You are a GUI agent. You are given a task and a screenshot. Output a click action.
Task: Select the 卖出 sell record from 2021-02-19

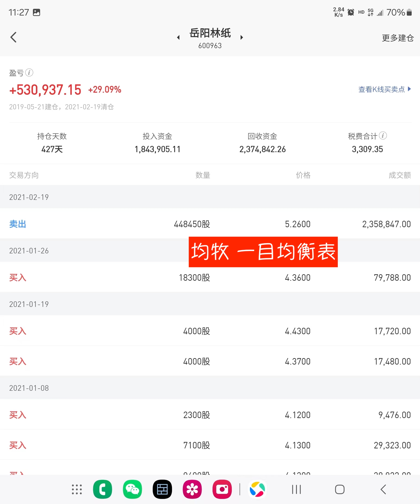click(18, 224)
